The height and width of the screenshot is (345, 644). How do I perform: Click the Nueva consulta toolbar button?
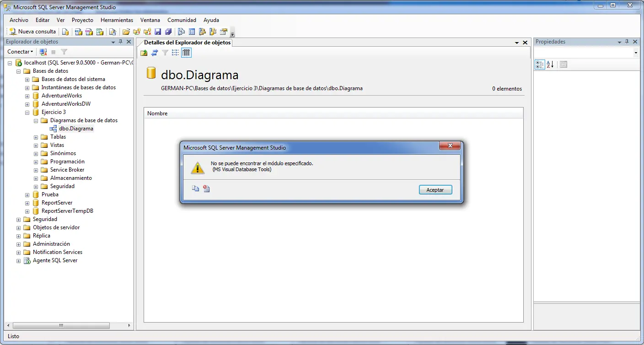(32, 32)
